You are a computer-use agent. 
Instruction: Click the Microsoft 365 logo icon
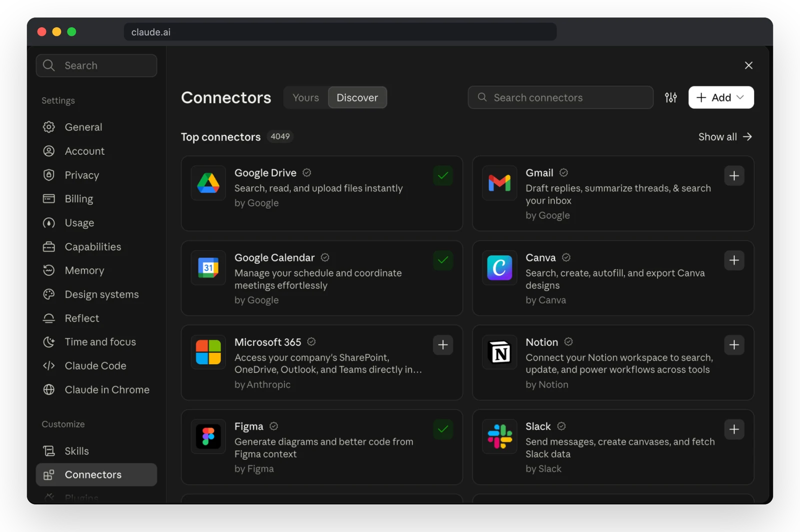(x=208, y=352)
